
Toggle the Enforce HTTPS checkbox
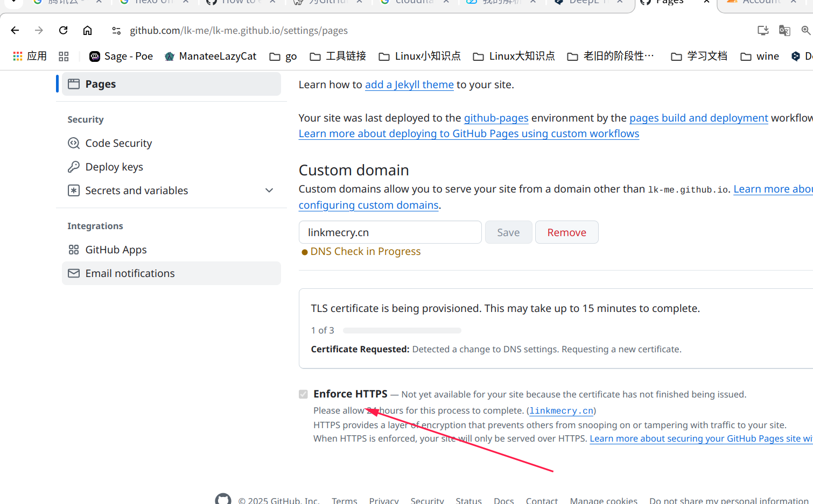[x=304, y=394]
